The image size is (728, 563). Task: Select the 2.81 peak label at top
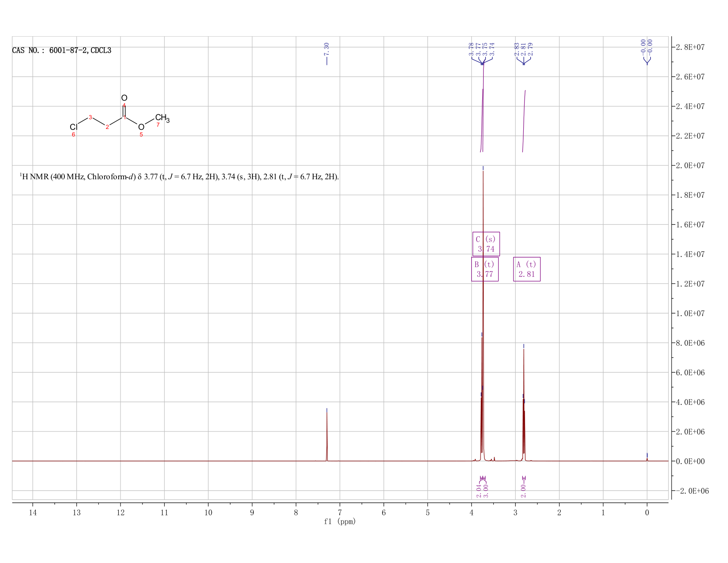tap(523, 49)
